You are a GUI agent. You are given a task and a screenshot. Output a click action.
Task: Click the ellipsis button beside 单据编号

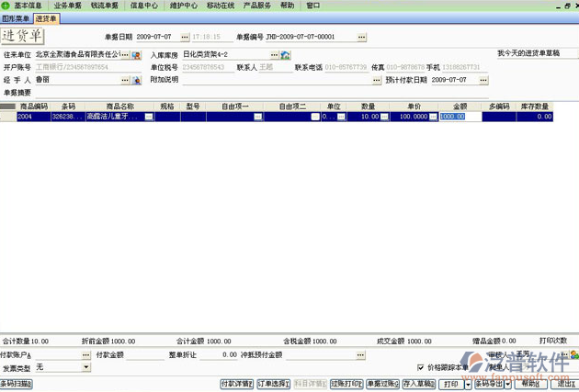click(361, 37)
